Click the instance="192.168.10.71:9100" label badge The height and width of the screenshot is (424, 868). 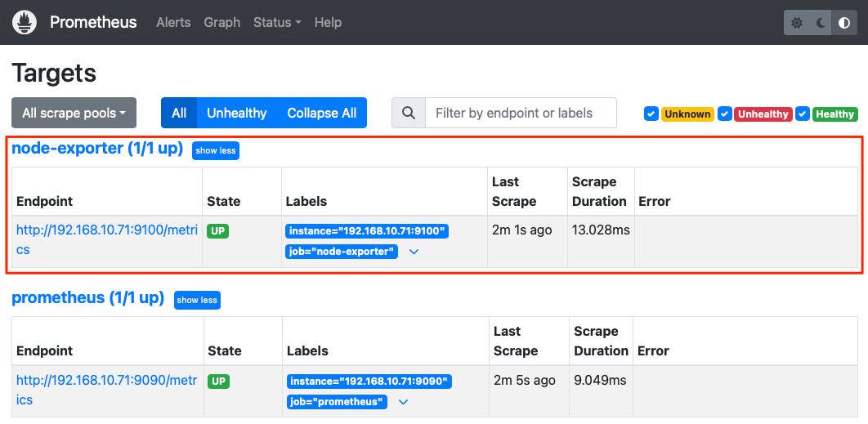pyautogui.click(x=367, y=231)
